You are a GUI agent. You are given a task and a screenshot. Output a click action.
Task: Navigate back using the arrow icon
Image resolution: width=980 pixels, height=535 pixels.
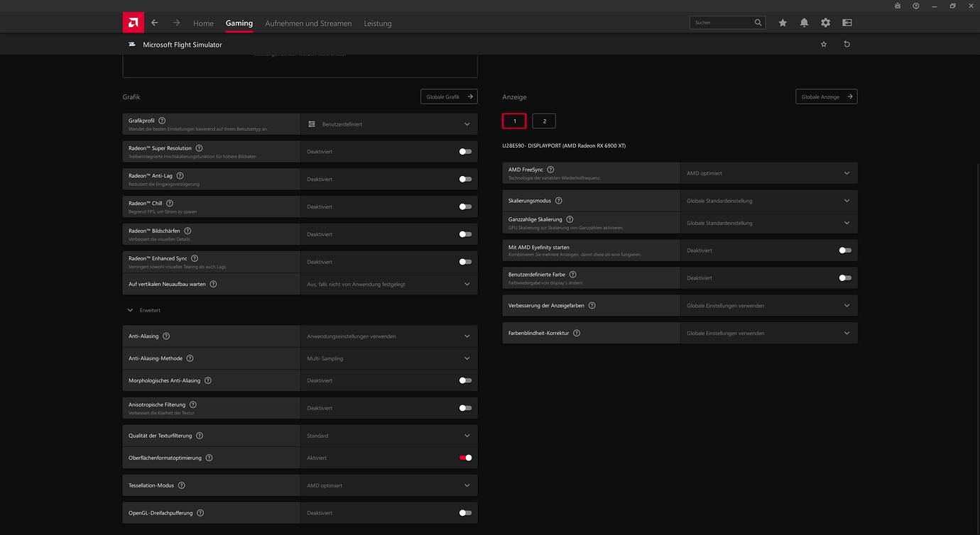(x=154, y=22)
